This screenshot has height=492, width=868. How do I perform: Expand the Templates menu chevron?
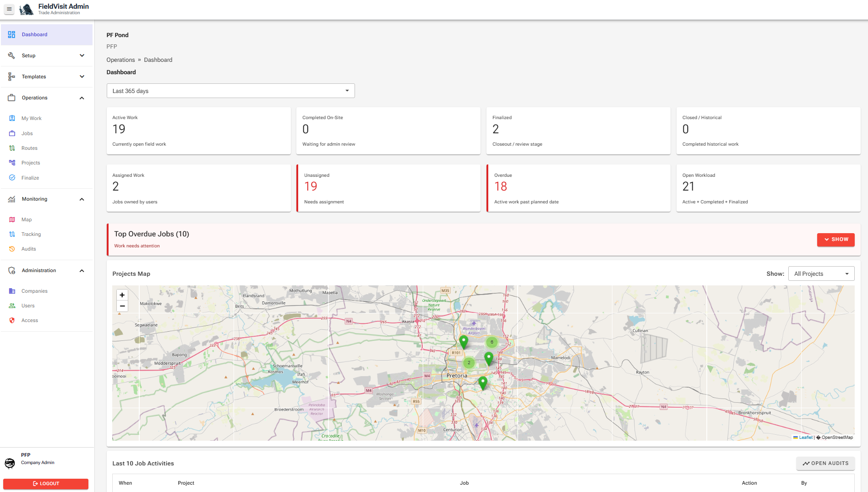[x=82, y=77]
